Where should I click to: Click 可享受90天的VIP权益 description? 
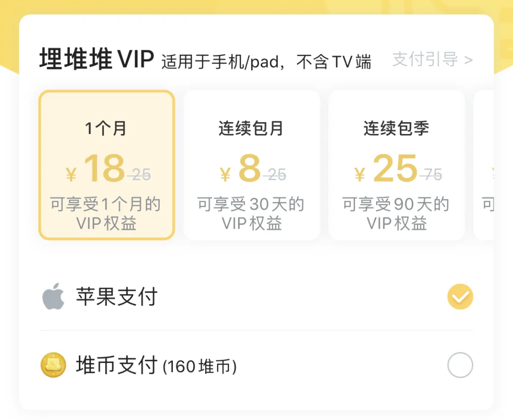(x=396, y=214)
